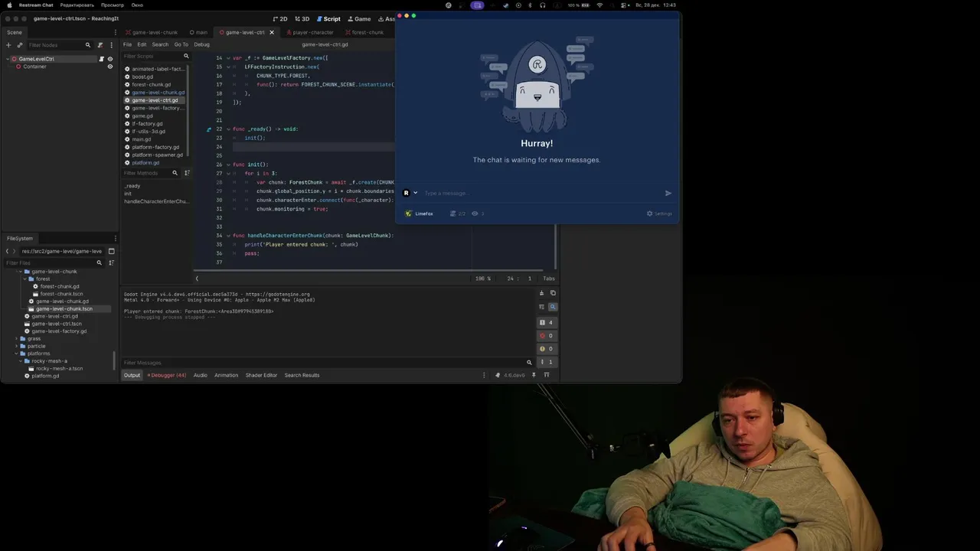Open main.gd in script list

[x=141, y=139]
